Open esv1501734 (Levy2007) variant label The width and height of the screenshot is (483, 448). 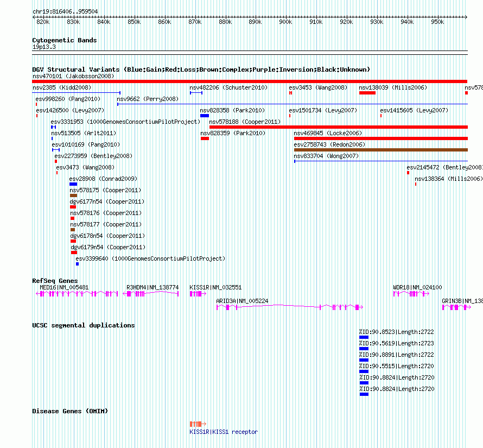(323, 110)
